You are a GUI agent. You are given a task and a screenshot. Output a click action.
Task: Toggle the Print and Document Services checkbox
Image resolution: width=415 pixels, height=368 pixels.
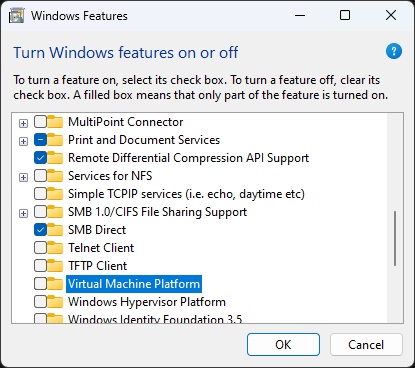coord(40,140)
